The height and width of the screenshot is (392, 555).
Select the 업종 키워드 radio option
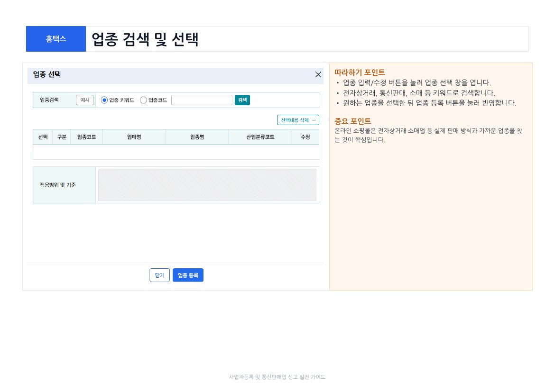click(x=104, y=100)
